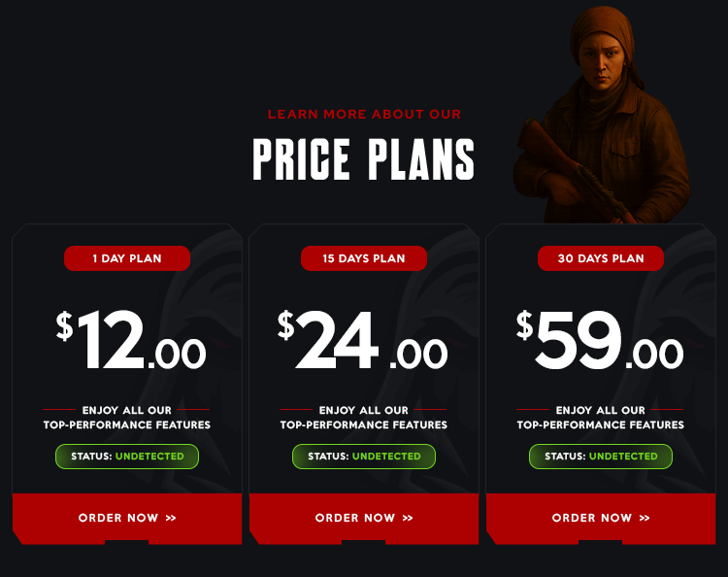Select the 1 Day Plan red label
Screen dimensions: 728x577
click(127, 258)
